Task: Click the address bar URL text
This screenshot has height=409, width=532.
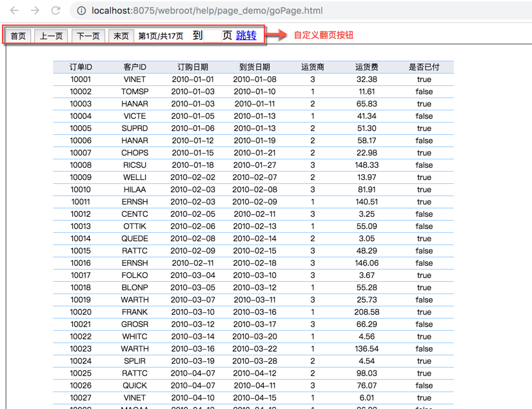Action: (x=207, y=10)
